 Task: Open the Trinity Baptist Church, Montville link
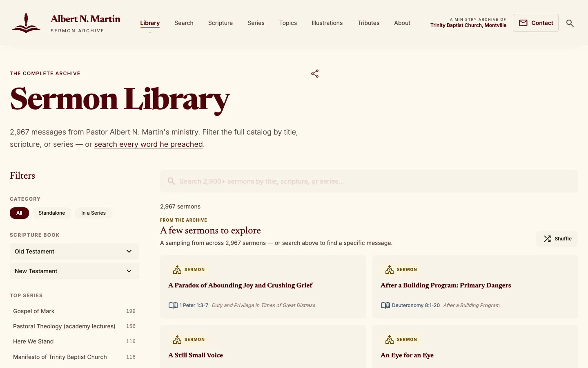(x=468, y=25)
